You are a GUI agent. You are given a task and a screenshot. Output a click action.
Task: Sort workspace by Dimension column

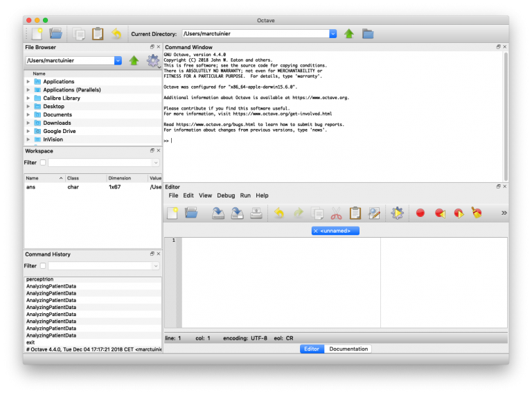(127, 178)
